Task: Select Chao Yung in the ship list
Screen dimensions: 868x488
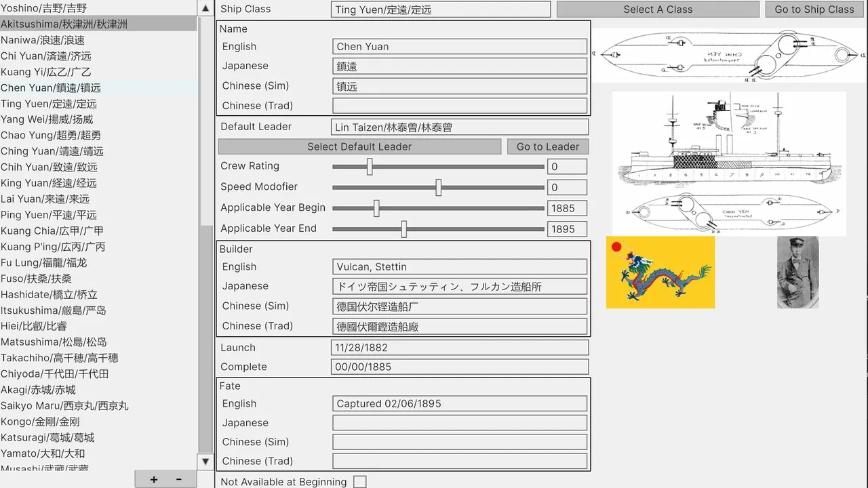Action: [x=98, y=135]
